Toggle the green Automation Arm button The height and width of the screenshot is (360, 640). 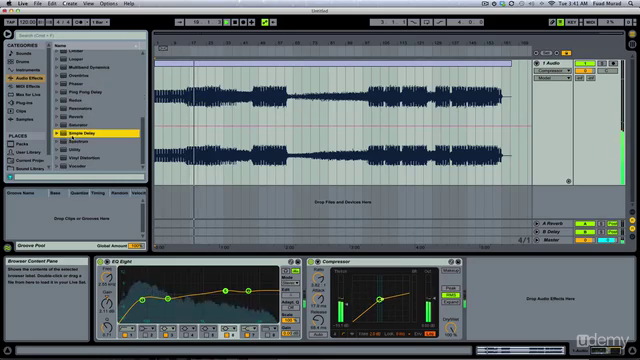coord(265,22)
